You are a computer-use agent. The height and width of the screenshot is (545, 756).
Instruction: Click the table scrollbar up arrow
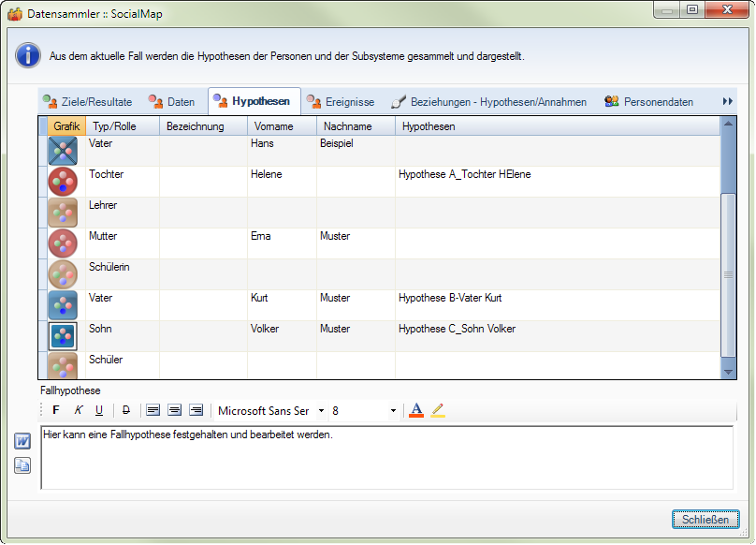[x=729, y=124]
